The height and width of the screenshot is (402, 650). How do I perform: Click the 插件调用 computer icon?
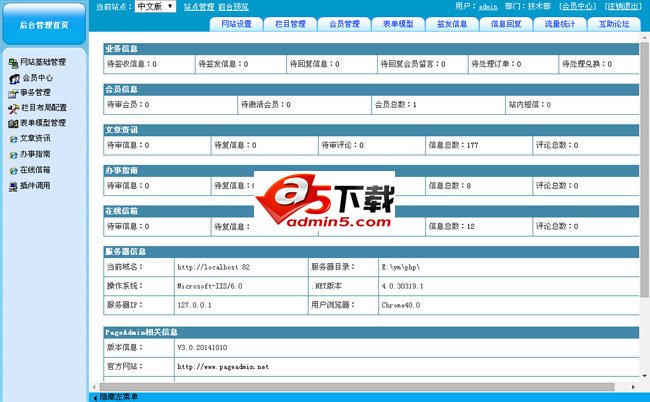tap(13, 186)
